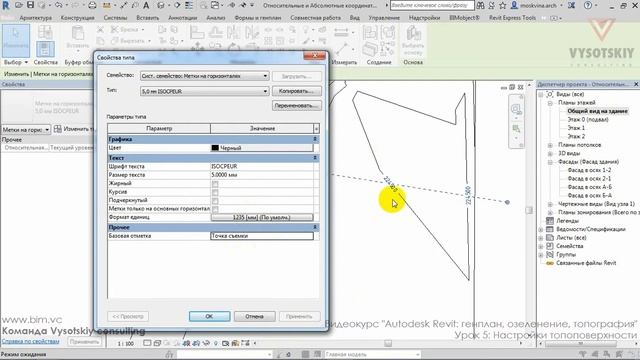Open the Справка по свойствам link

click(31, 341)
